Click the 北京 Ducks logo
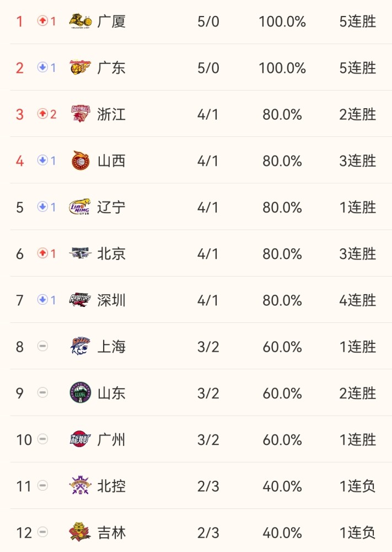 tap(80, 253)
